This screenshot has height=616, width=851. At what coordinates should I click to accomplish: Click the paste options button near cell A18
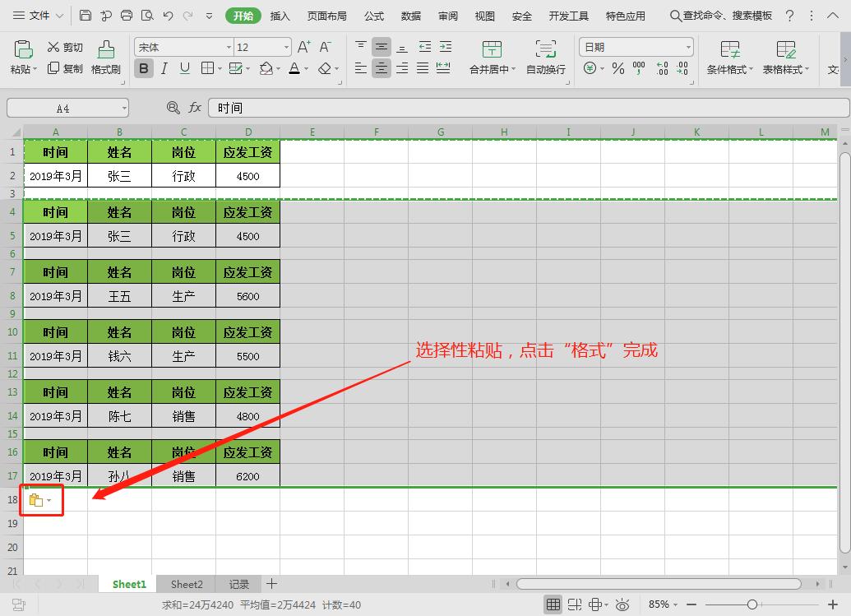pyautogui.click(x=35, y=499)
